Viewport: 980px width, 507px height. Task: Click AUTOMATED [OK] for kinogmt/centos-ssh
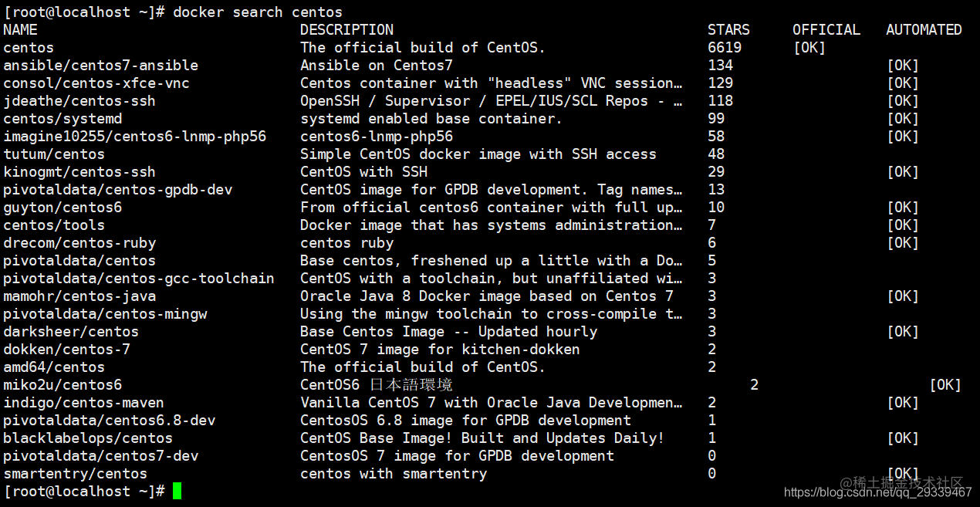[x=903, y=172]
